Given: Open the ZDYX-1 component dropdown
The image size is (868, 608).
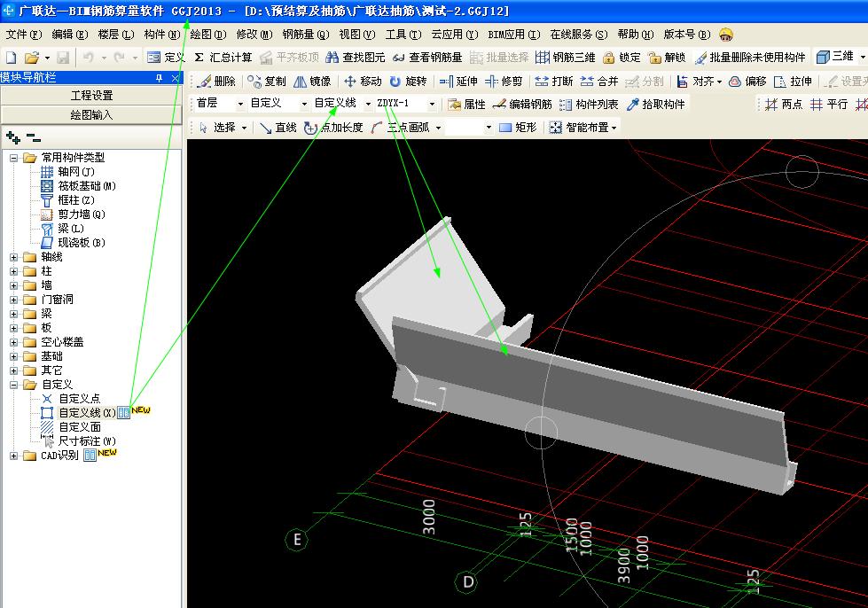Looking at the screenshot, I should (432, 104).
